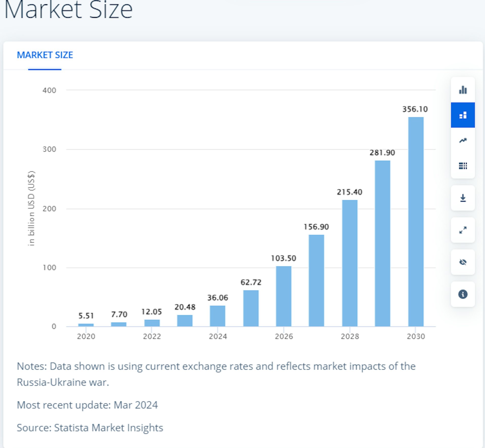
Task: Click the Market Size page heading
Action: click(68, 10)
